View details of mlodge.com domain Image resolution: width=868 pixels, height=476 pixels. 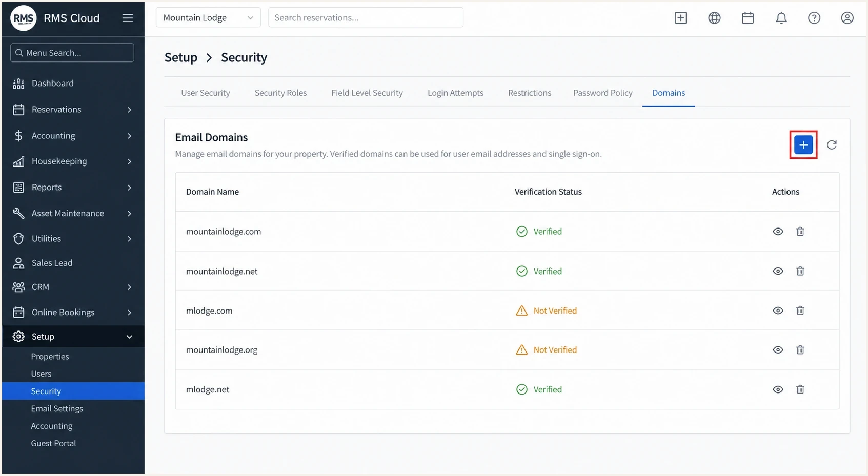point(778,311)
